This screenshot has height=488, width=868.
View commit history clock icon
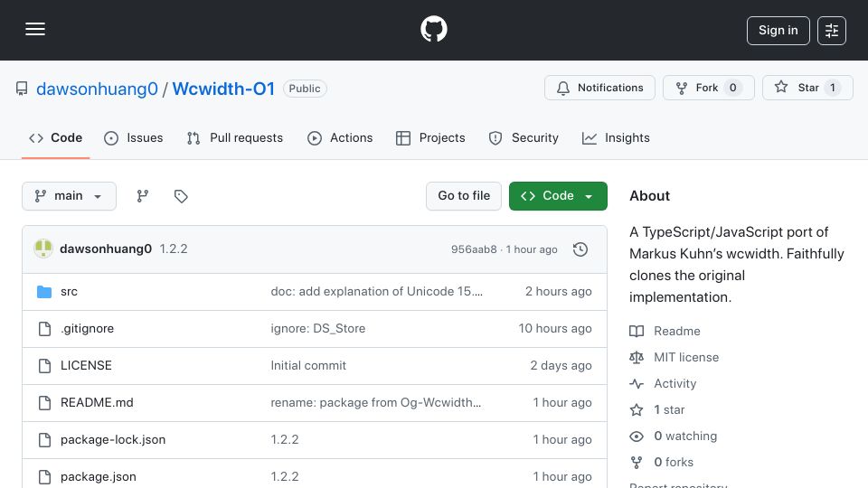coord(580,249)
